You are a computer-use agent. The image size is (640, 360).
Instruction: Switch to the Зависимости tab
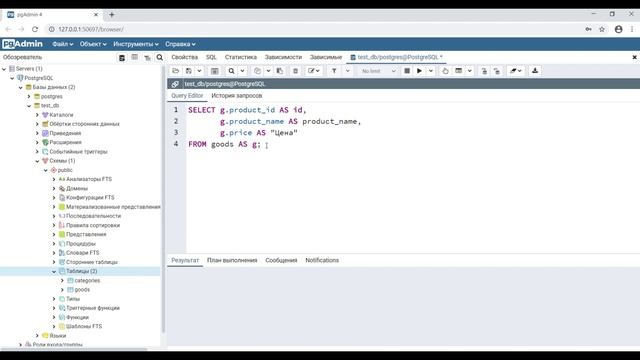coord(283,57)
